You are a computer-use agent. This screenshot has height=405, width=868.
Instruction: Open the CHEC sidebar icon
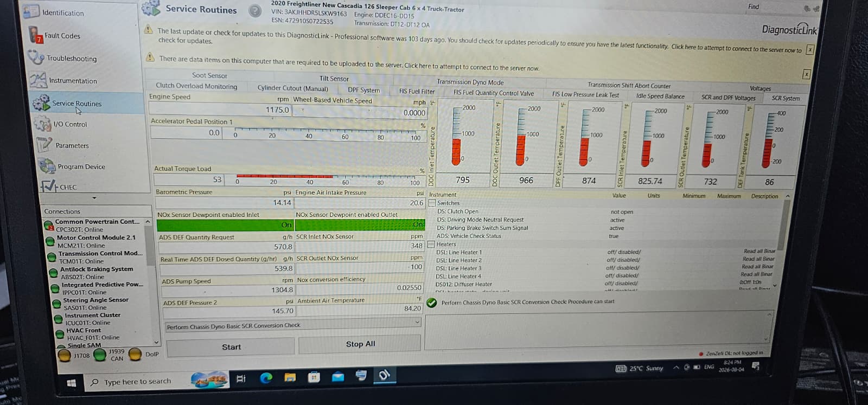(x=49, y=187)
